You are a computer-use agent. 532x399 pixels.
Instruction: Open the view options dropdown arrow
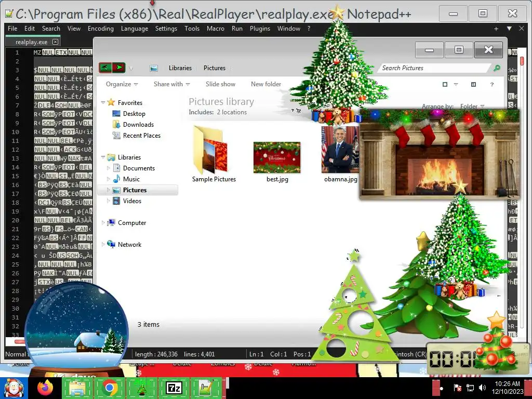tap(456, 84)
